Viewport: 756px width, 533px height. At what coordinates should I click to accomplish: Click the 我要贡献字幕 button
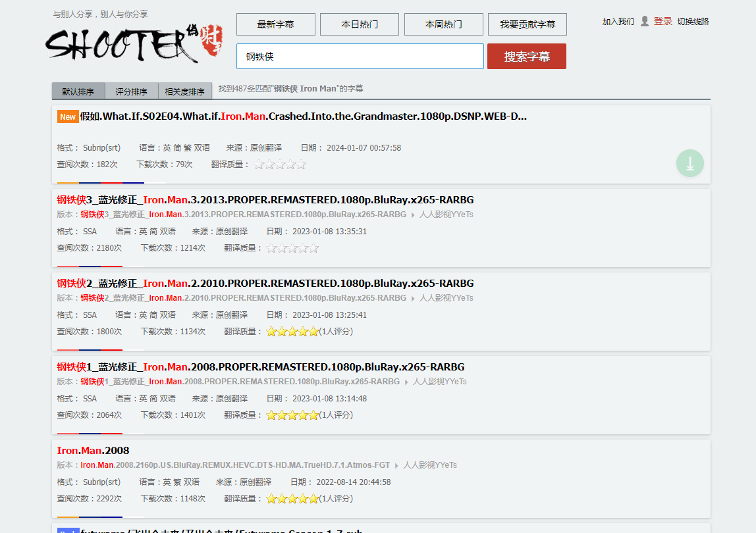[527, 24]
